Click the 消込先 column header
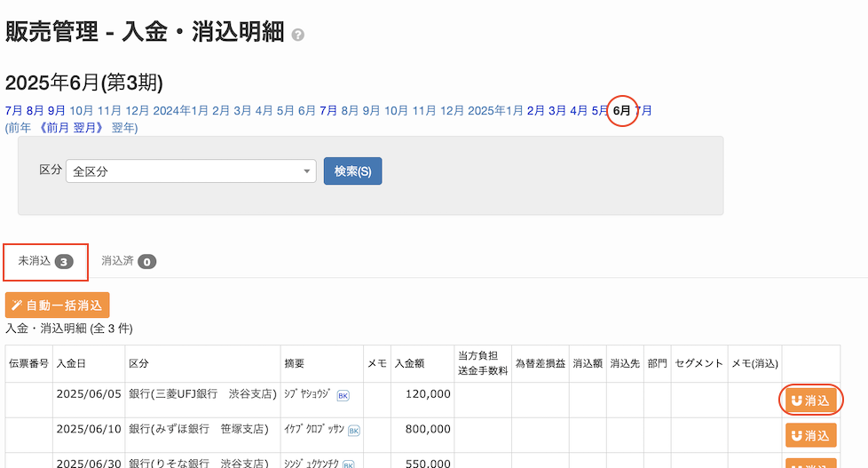 click(625, 364)
